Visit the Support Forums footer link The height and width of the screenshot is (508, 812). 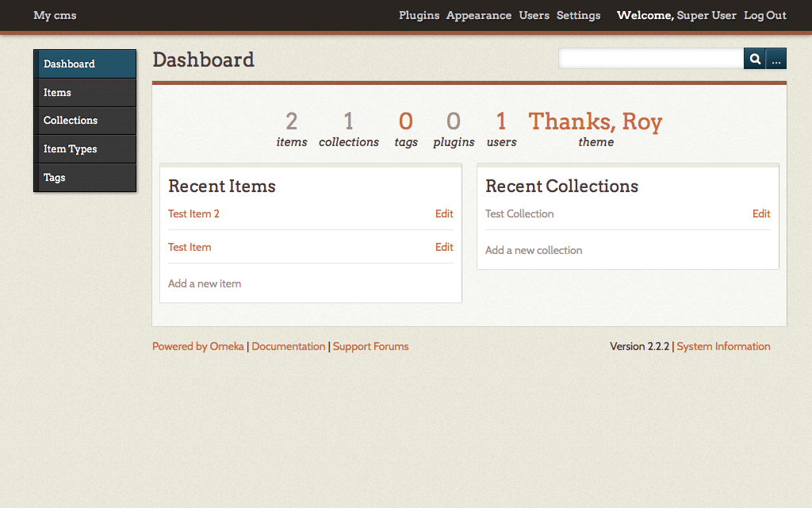tap(370, 346)
